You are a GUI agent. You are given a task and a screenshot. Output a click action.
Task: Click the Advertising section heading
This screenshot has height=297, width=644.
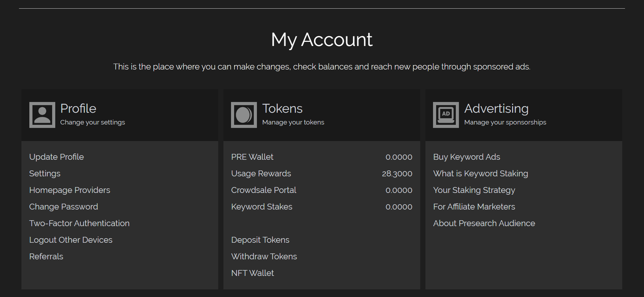click(497, 109)
